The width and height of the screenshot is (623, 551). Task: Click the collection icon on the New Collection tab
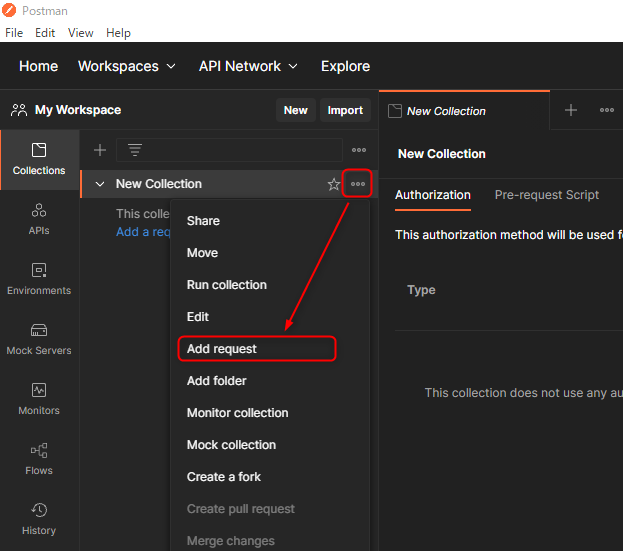(x=395, y=111)
